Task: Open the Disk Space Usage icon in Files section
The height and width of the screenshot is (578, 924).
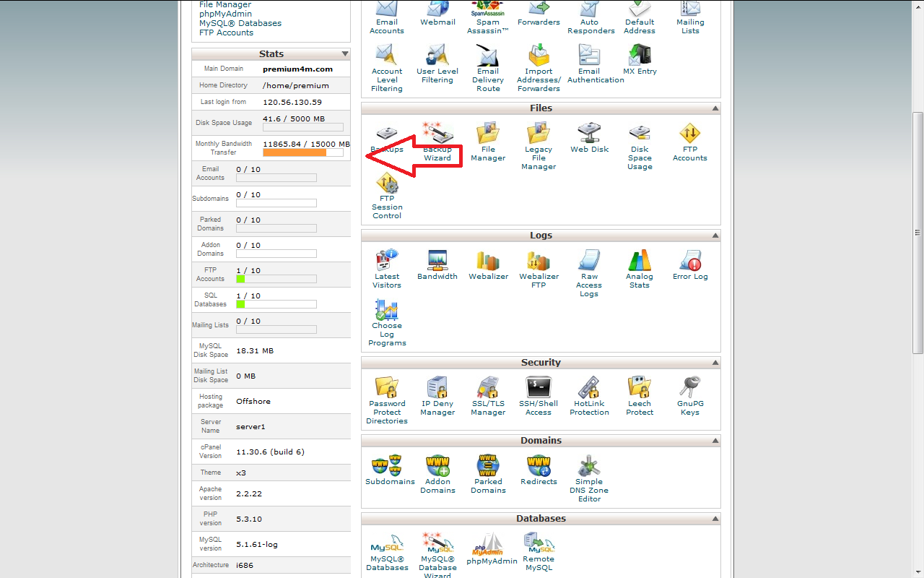Action: (x=640, y=133)
